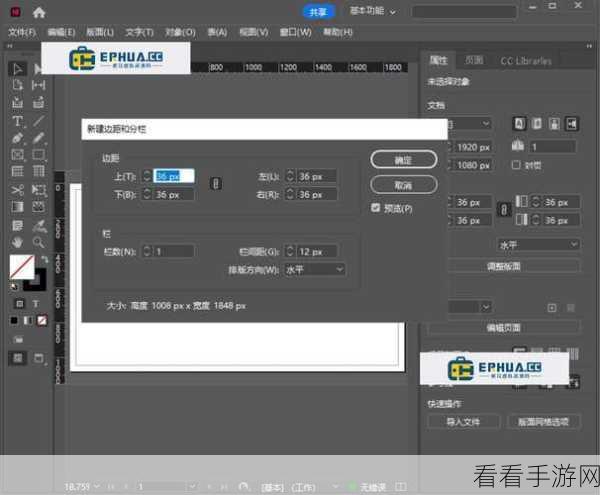Select the Pen tool

pos(17,138)
